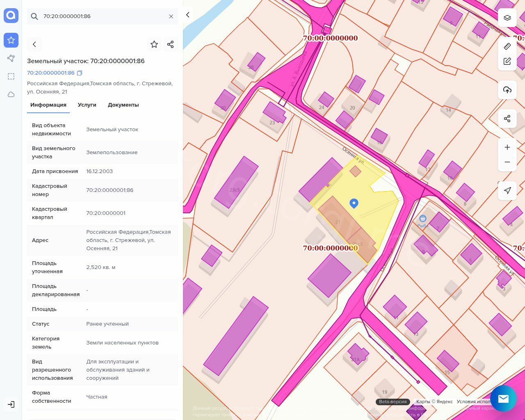Go back to previous search results
Image resolution: width=525 pixels, height=420 pixels.
(x=34, y=44)
